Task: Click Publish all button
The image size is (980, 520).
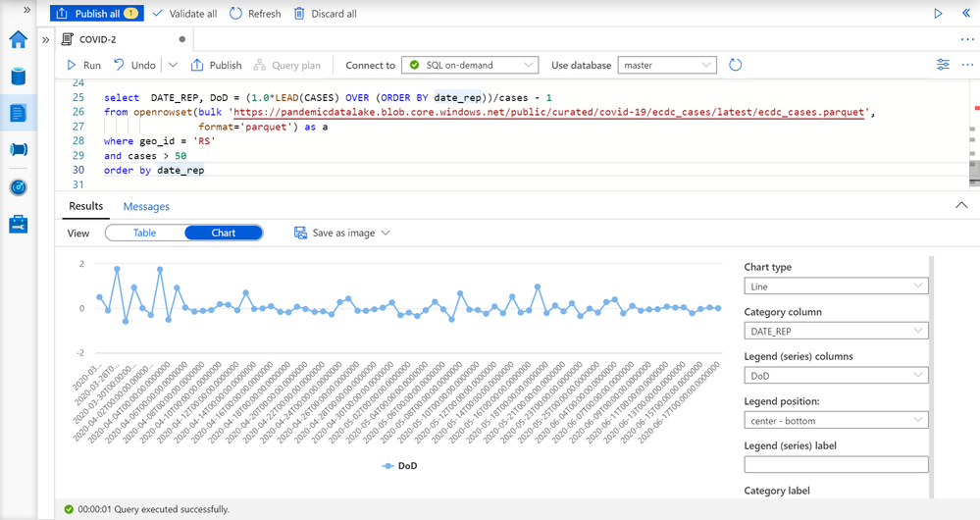Action: click(97, 13)
